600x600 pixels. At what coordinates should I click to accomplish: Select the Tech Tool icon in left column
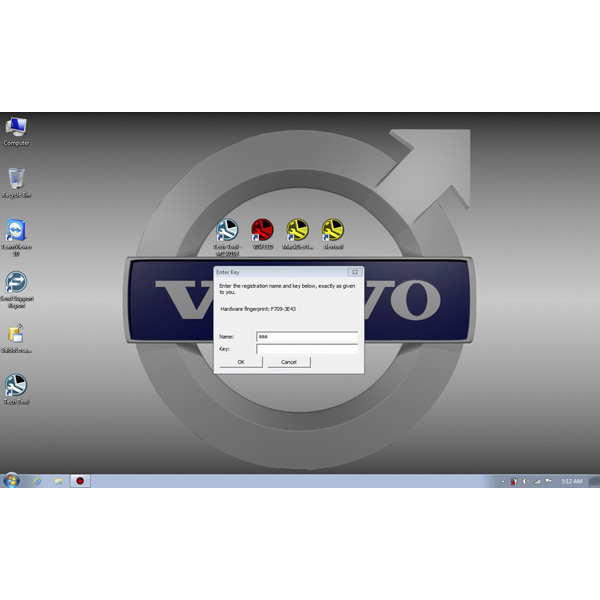(16, 386)
